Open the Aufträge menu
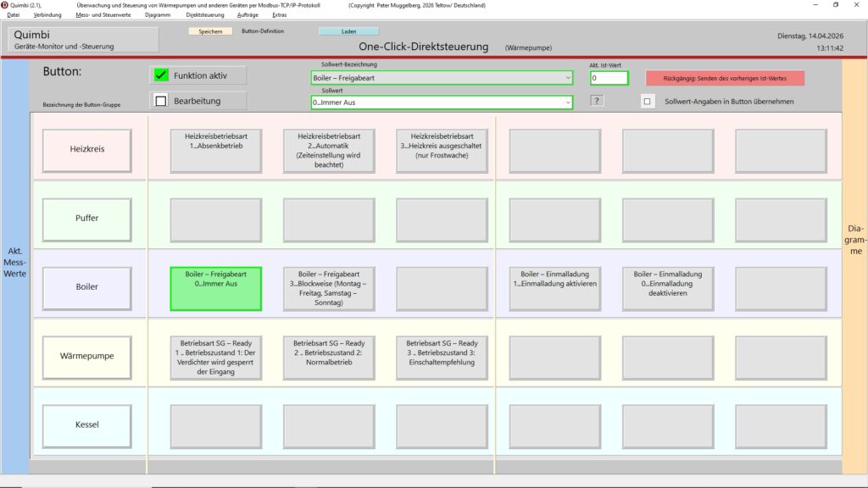 [x=249, y=15]
